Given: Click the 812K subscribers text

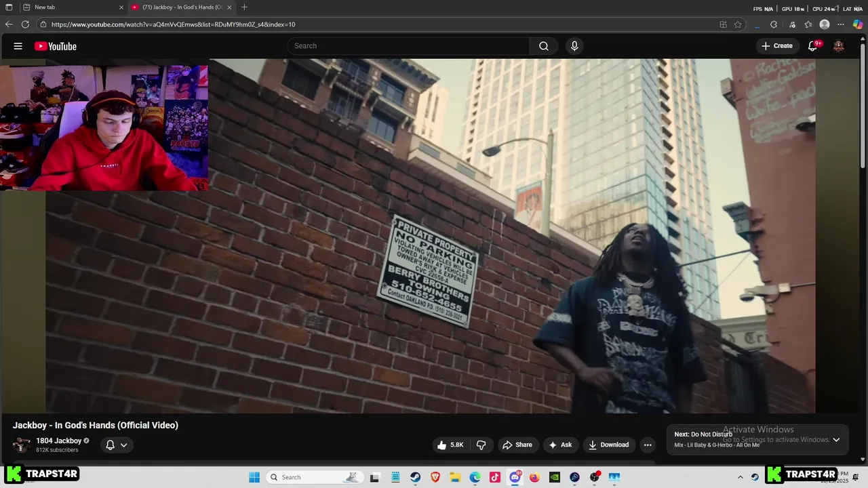Looking at the screenshot, I should [57, 450].
